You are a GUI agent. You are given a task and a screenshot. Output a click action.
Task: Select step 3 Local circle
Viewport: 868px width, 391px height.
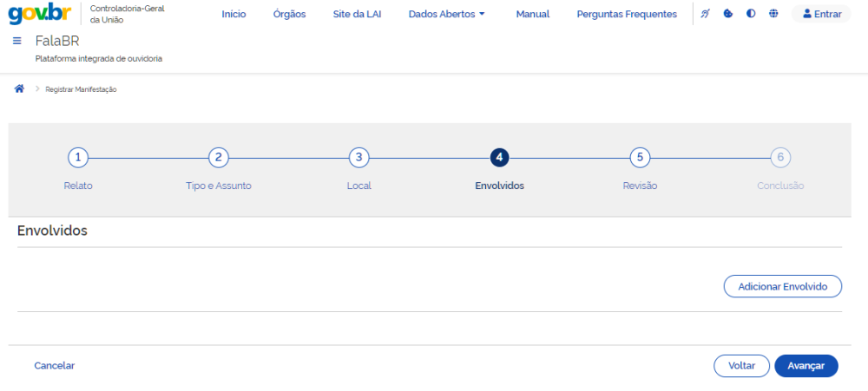[x=358, y=157]
